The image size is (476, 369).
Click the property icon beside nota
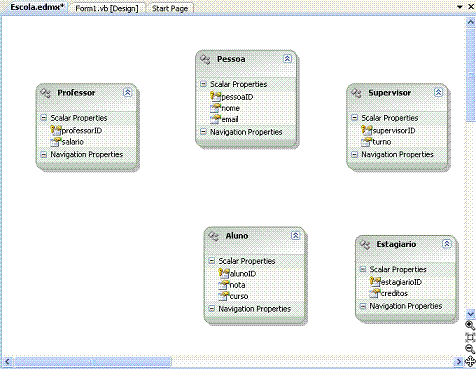(224, 285)
